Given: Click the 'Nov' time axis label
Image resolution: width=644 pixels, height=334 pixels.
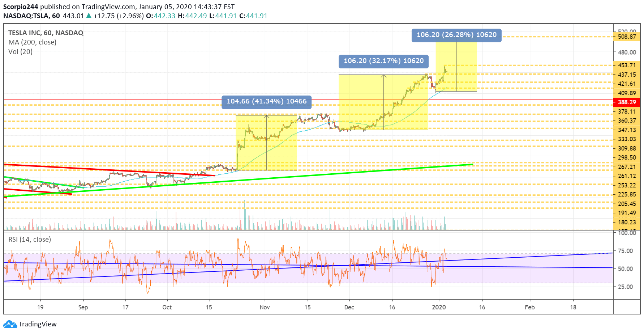Looking at the screenshot, I should point(265,307).
